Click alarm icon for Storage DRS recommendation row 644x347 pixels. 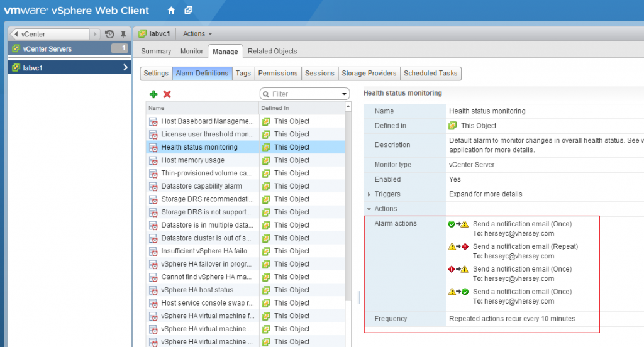(x=153, y=199)
